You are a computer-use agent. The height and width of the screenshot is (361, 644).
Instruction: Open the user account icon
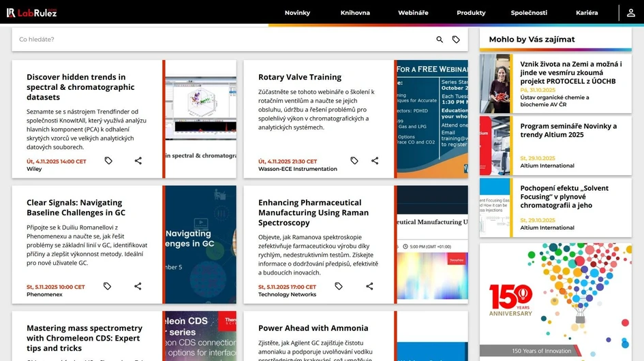pos(631,12)
